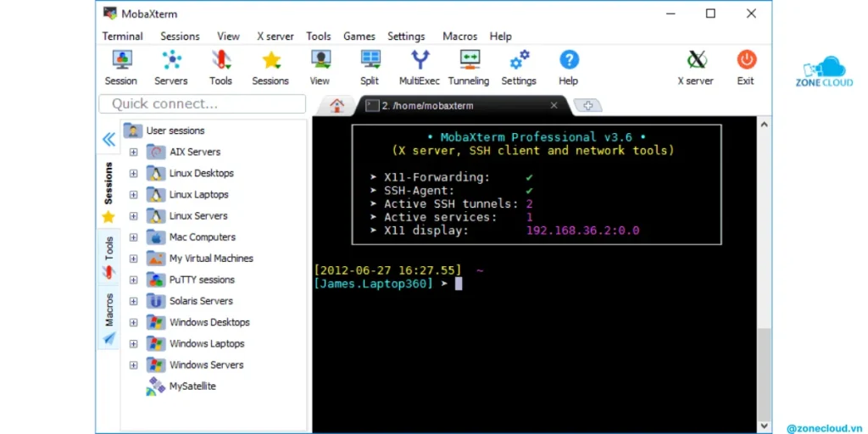This screenshot has height=434, width=868.
Task: Click the AIX Servers folder icon
Action: click(156, 152)
